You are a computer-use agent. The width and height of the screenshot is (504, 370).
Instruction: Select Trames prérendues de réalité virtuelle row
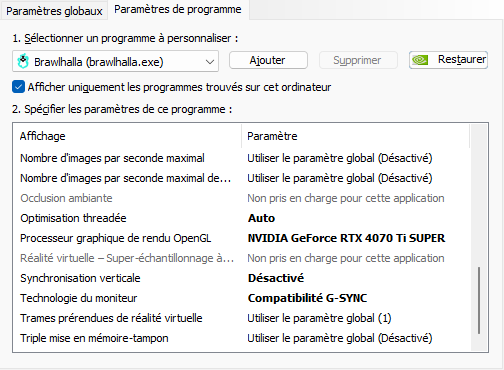pyautogui.click(x=242, y=318)
